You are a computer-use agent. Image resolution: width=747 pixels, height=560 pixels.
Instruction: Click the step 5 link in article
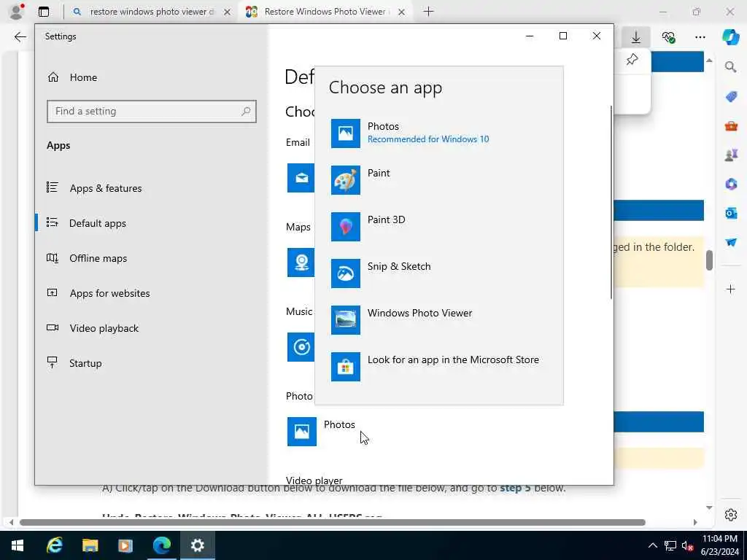click(x=516, y=488)
